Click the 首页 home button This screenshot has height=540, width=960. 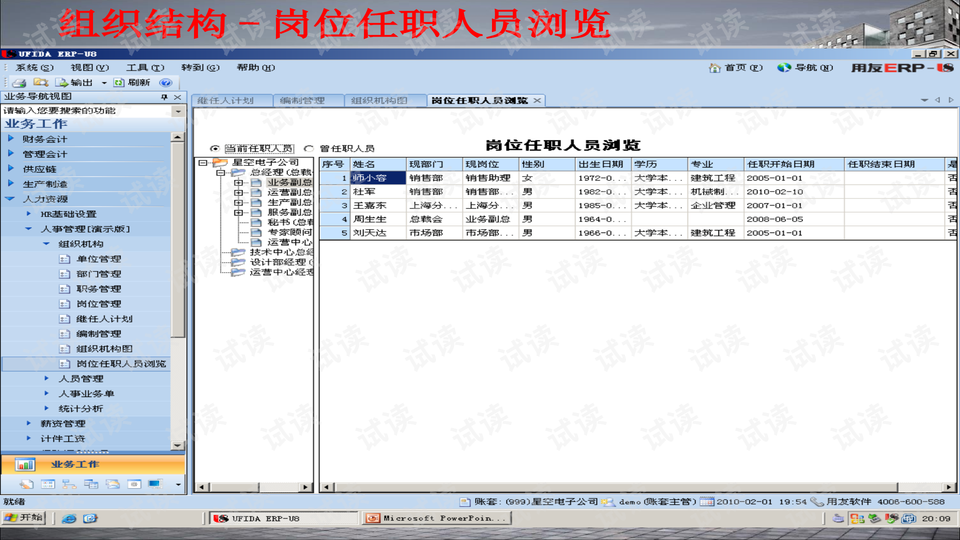[736, 68]
